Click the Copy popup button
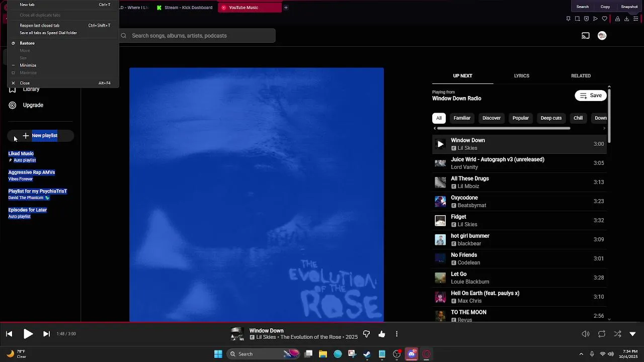Screen dimensions: 644x362 605,7
